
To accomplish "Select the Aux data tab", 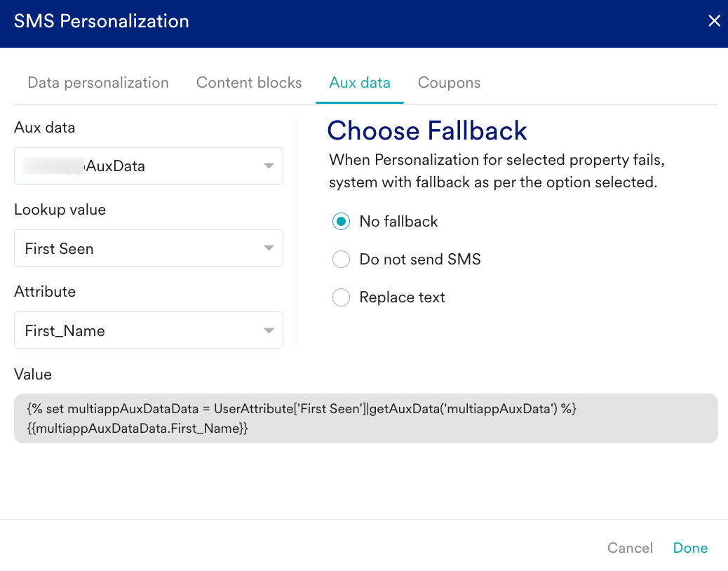I will click(x=360, y=83).
